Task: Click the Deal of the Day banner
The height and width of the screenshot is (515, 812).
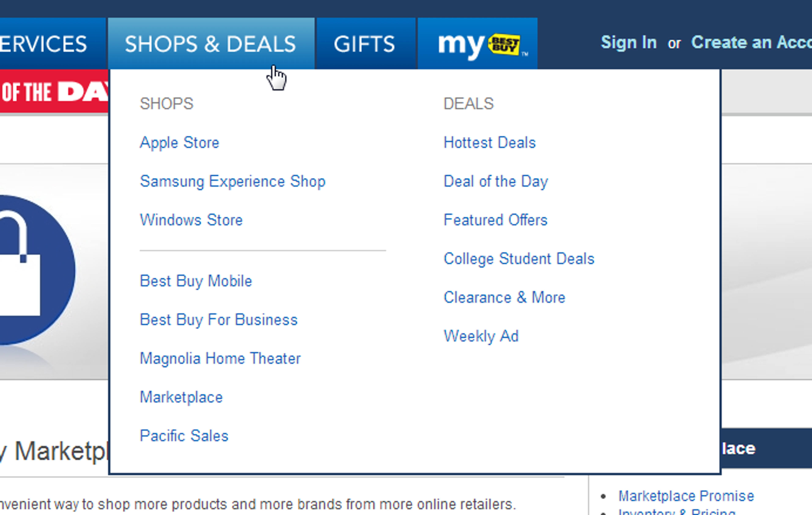Action: pos(54,92)
